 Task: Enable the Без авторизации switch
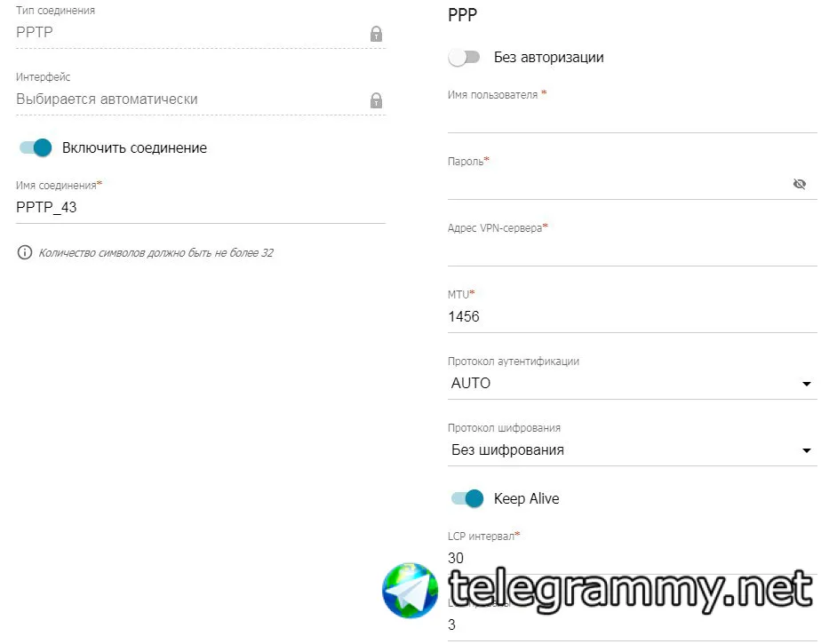coord(464,57)
